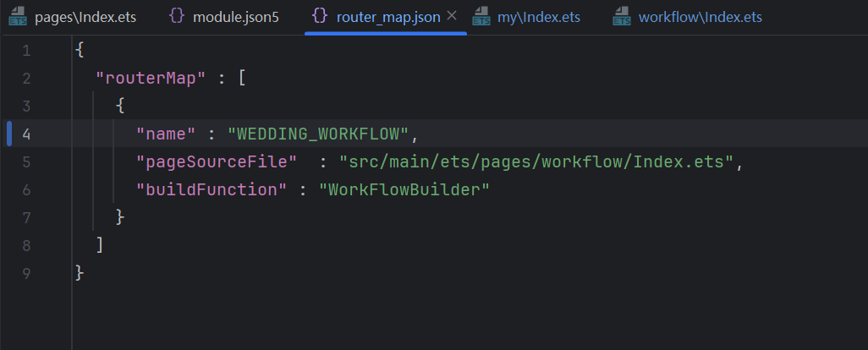This screenshot has height=350, width=868.
Task: Close the router_map.json tab
Action: [451, 17]
